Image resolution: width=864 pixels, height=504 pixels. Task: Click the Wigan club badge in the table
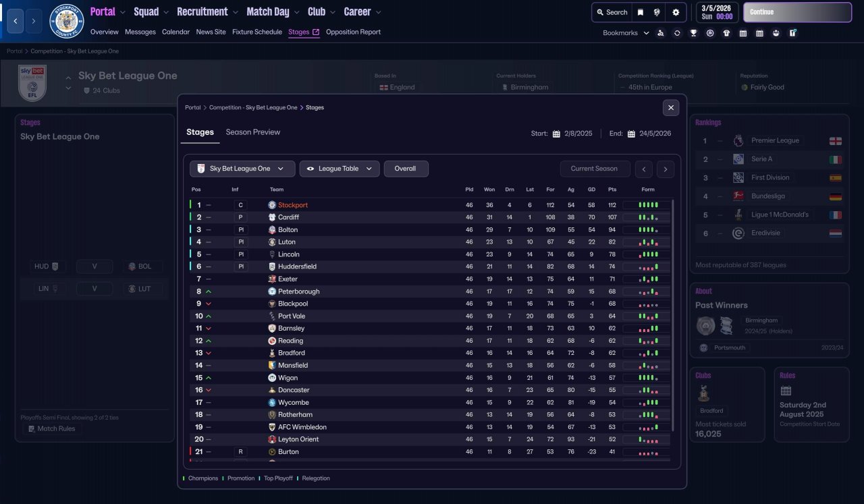click(x=272, y=378)
